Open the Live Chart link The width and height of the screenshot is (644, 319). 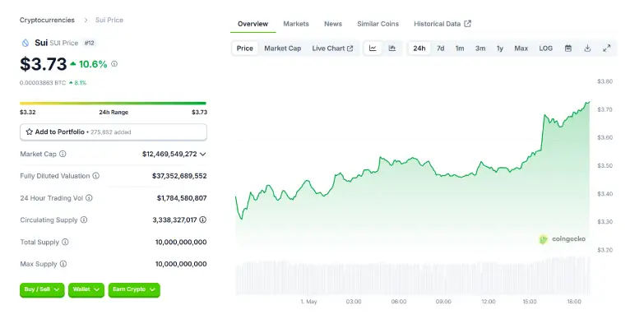[x=332, y=48]
